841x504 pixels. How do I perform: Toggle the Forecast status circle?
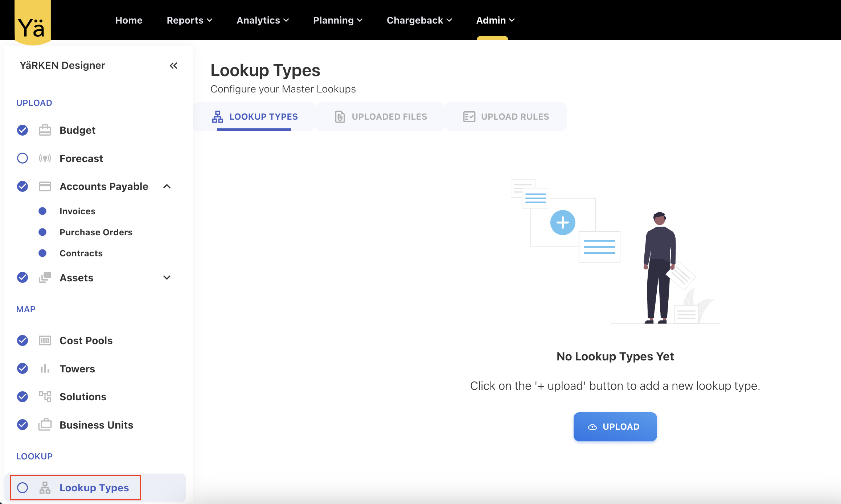pyautogui.click(x=22, y=158)
